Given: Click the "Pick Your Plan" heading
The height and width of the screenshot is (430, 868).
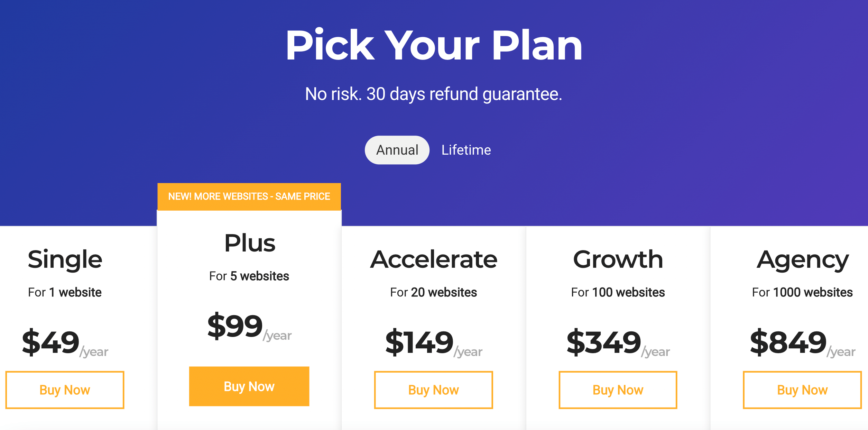Looking at the screenshot, I should click(x=434, y=45).
